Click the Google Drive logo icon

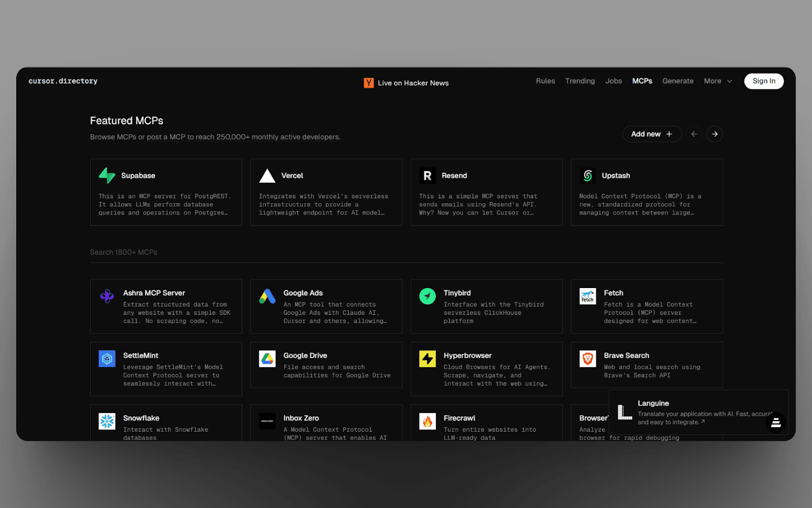[267, 359]
